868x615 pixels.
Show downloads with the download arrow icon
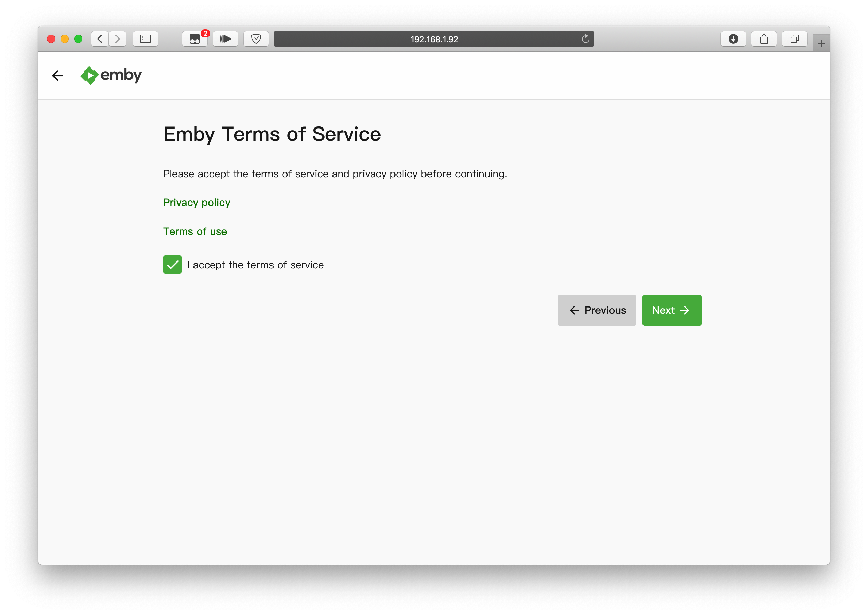[x=733, y=39]
